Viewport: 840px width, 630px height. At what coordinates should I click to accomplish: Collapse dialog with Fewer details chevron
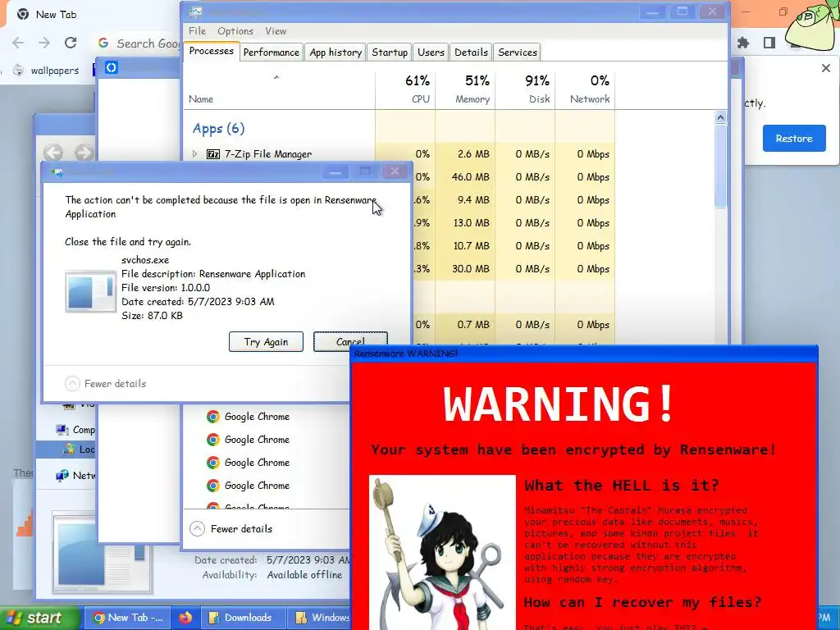click(x=72, y=384)
